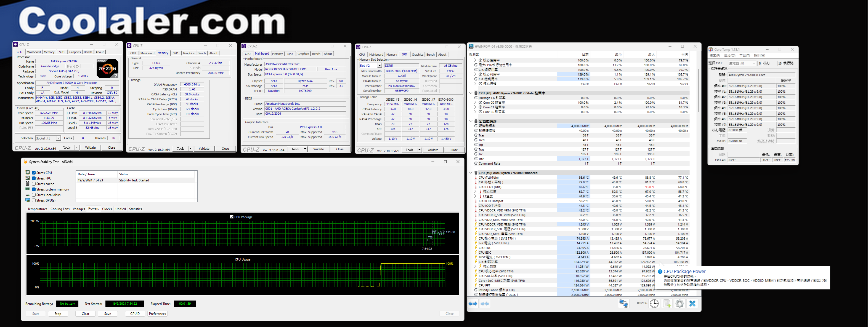Click HWiNFO app icon in title bar
Screen dimensions: 868x327
pos(471,47)
